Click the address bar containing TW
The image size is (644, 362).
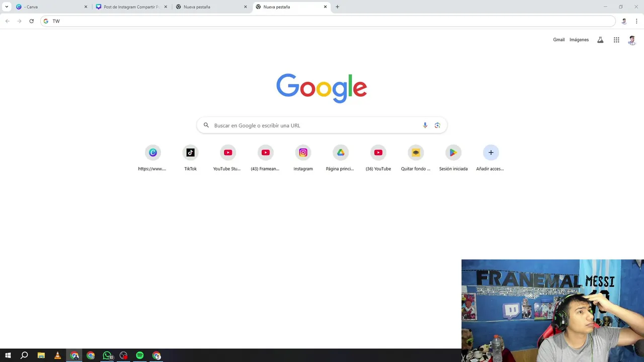point(328,21)
